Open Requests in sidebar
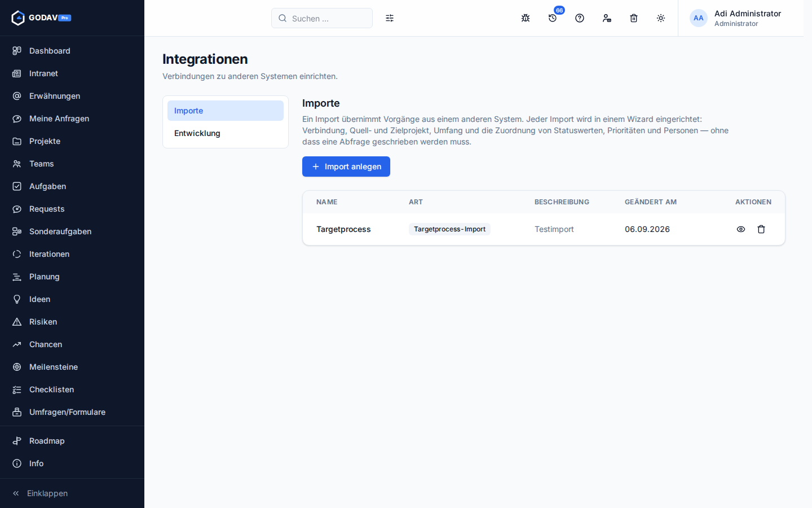 [x=72, y=209]
